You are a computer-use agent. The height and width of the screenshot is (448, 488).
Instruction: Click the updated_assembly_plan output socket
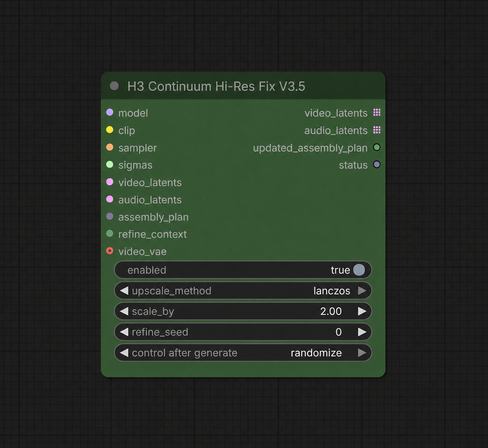[x=377, y=147]
